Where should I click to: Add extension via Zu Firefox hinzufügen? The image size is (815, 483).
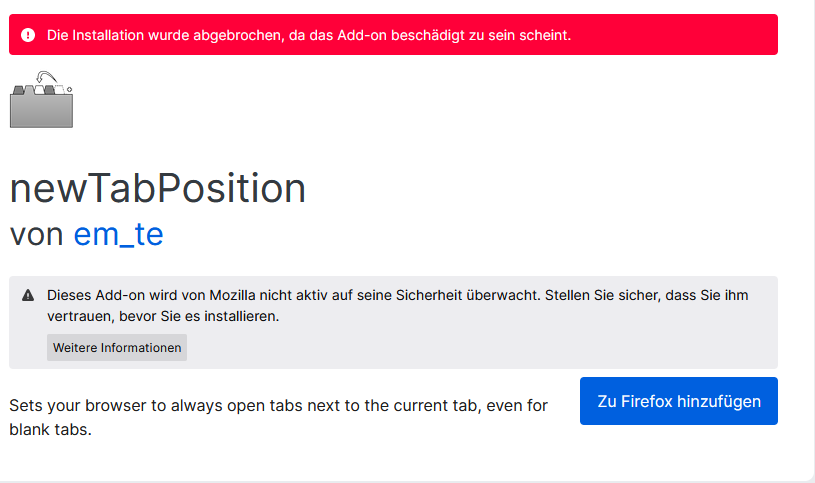tap(678, 401)
